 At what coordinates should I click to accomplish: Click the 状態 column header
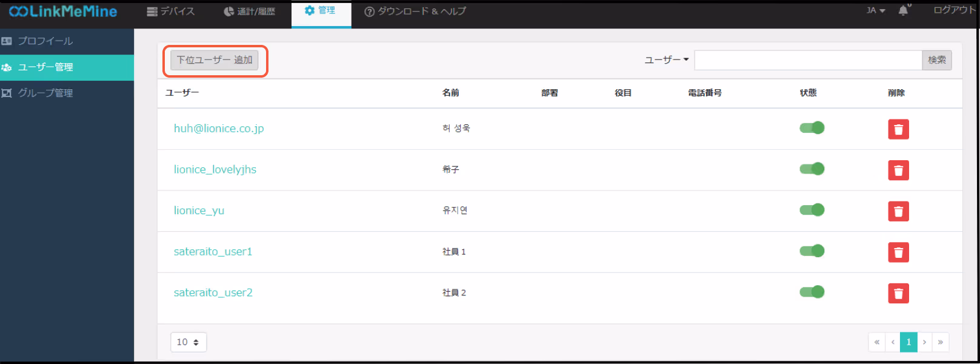tap(808, 93)
